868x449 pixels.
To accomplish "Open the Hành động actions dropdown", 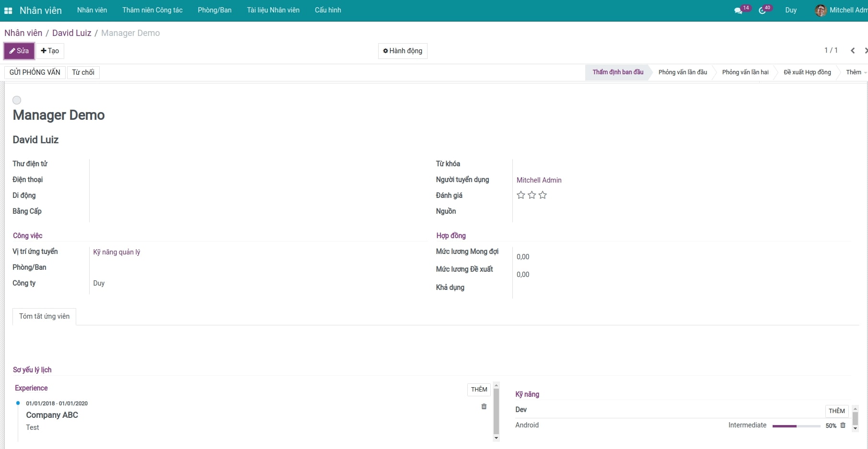I will tap(403, 51).
